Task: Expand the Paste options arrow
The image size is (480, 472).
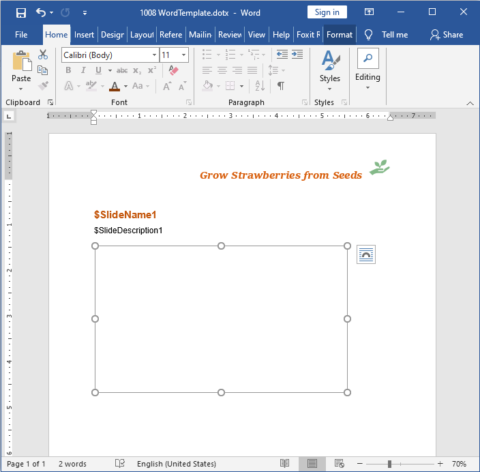Action: coord(21,89)
